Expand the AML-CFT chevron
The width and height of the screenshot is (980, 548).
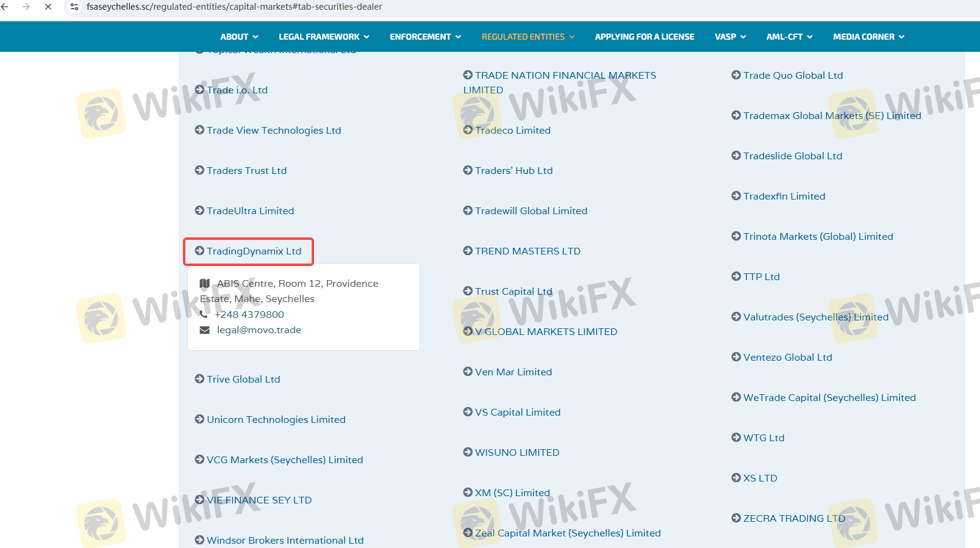point(810,37)
